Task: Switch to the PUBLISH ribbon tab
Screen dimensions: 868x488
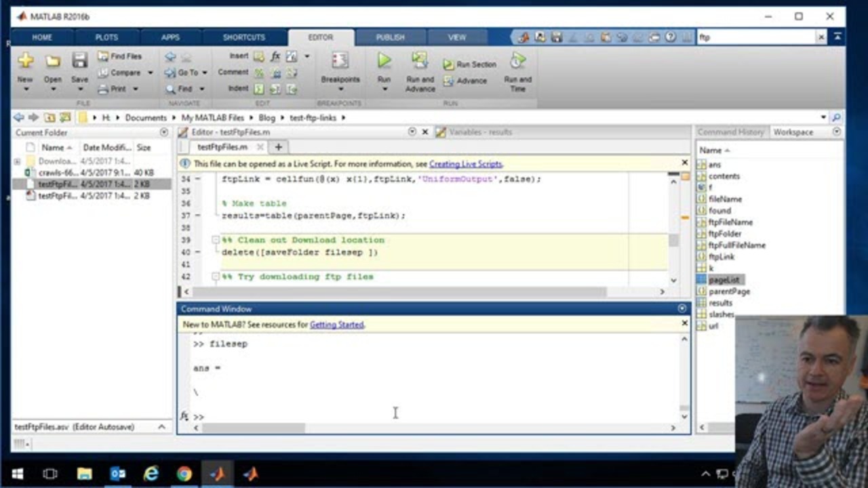Action: pos(390,37)
